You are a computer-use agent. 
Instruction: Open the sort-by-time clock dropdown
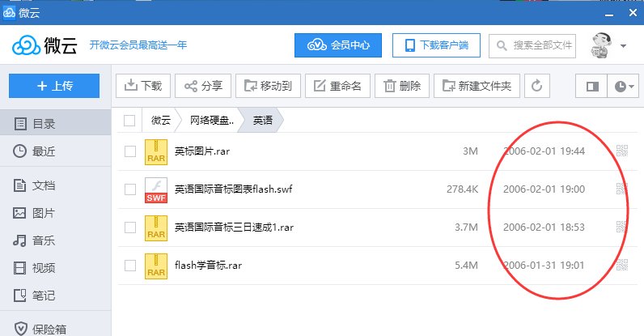click(x=623, y=87)
